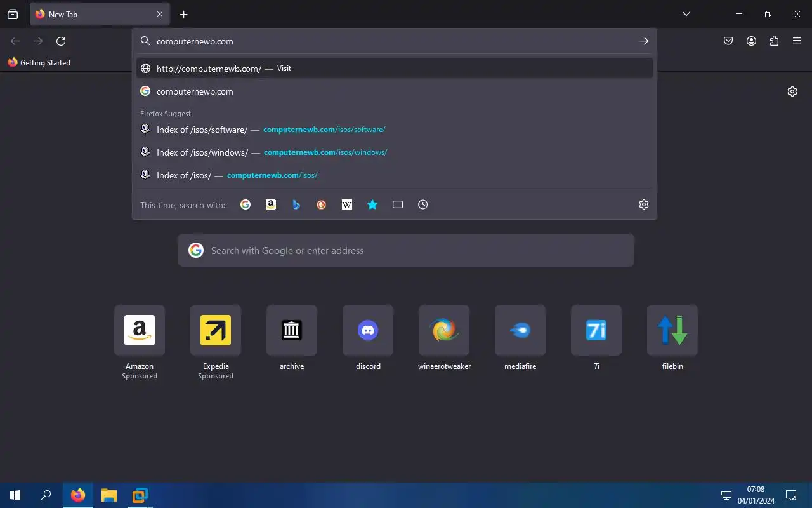Screen dimensions: 812x508
Task: Click the Go arrow in the address bar
Action: pyautogui.click(x=644, y=41)
